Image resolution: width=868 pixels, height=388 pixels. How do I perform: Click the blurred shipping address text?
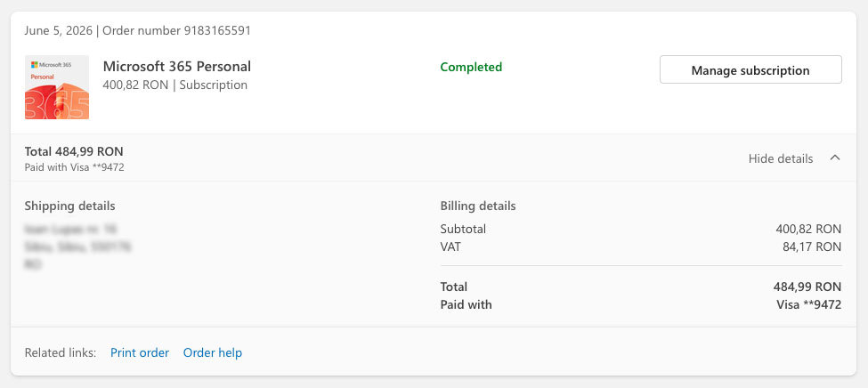[77, 247]
